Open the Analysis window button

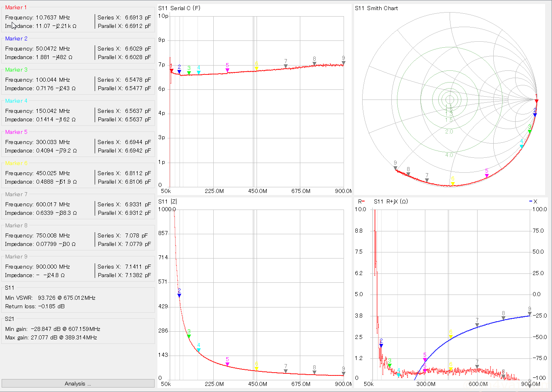78,384
